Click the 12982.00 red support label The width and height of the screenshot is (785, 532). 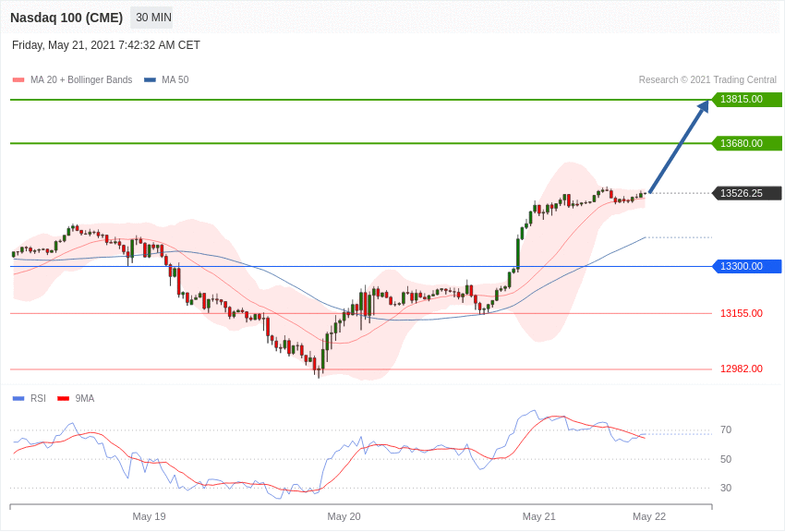coord(742,369)
